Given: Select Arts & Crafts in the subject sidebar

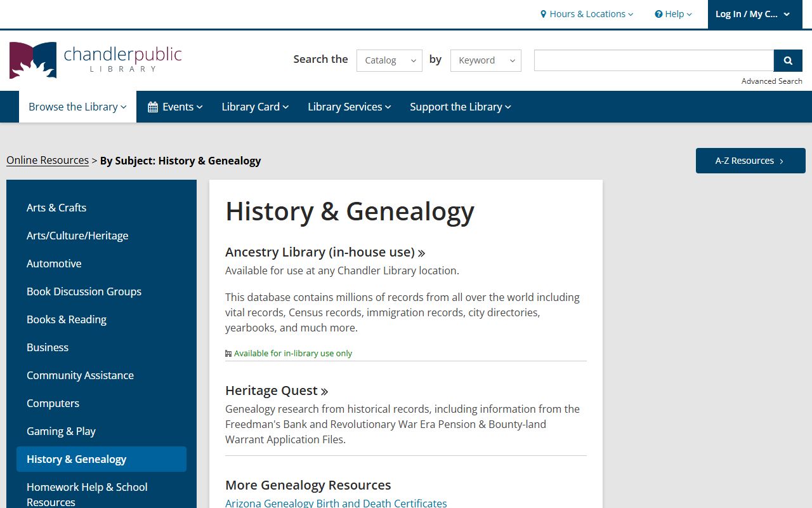Looking at the screenshot, I should click(101, 208).
